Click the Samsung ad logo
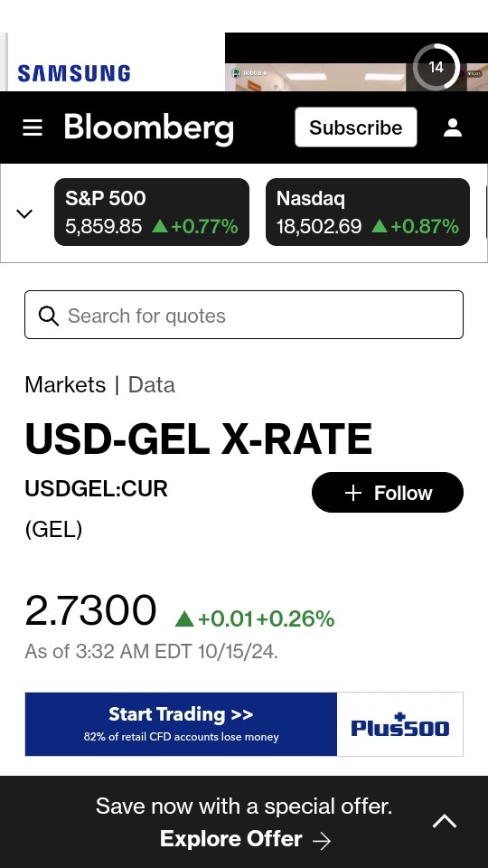 (73, 73)
